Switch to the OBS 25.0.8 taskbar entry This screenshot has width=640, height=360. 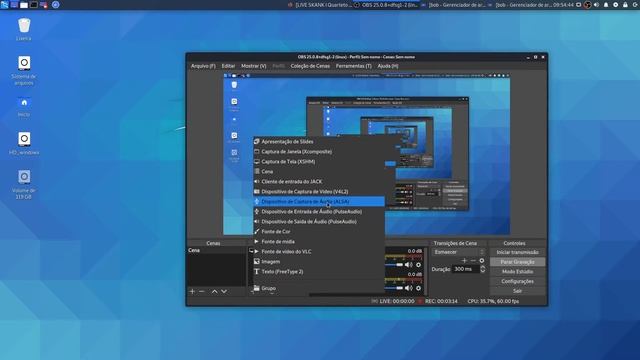(386, 5)
